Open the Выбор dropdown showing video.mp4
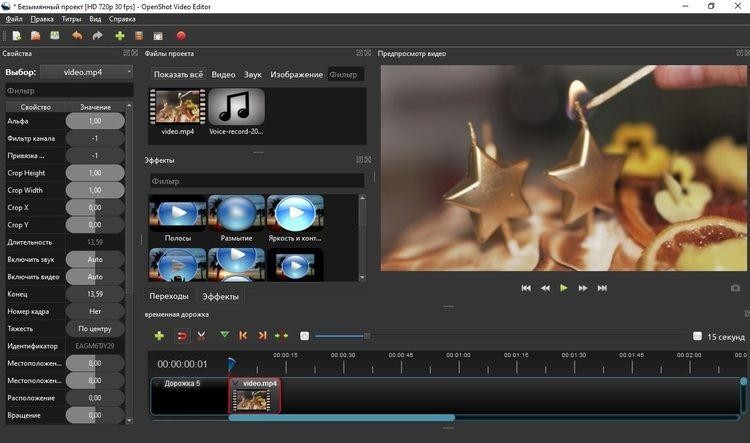This screenshot has width=750, height=443. pos(86,72)
